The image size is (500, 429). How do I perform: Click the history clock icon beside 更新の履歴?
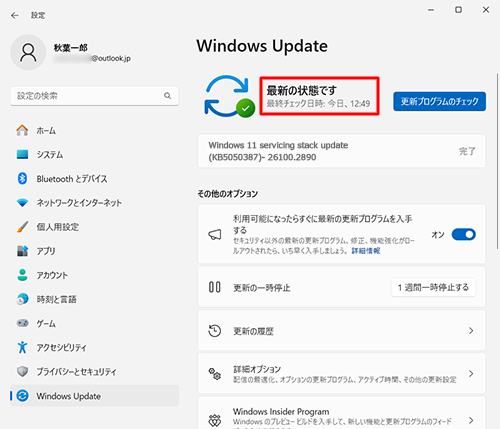point(215,331)
